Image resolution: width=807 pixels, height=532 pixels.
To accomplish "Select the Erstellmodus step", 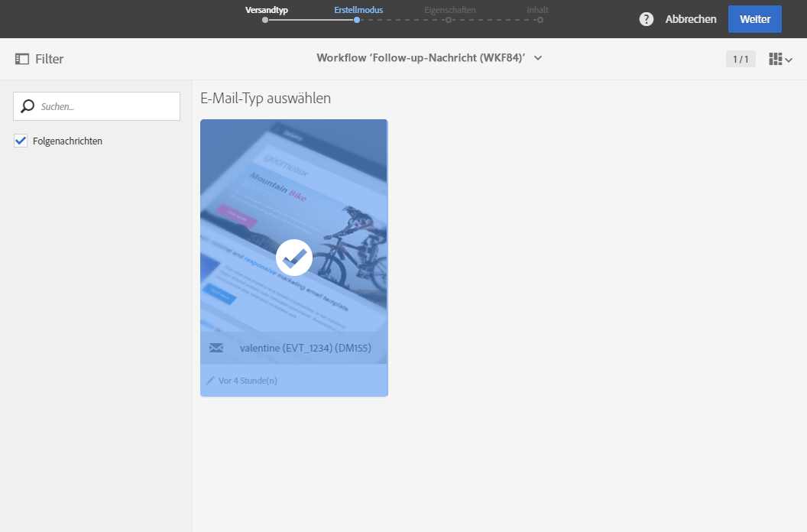I will click(358, 10).
